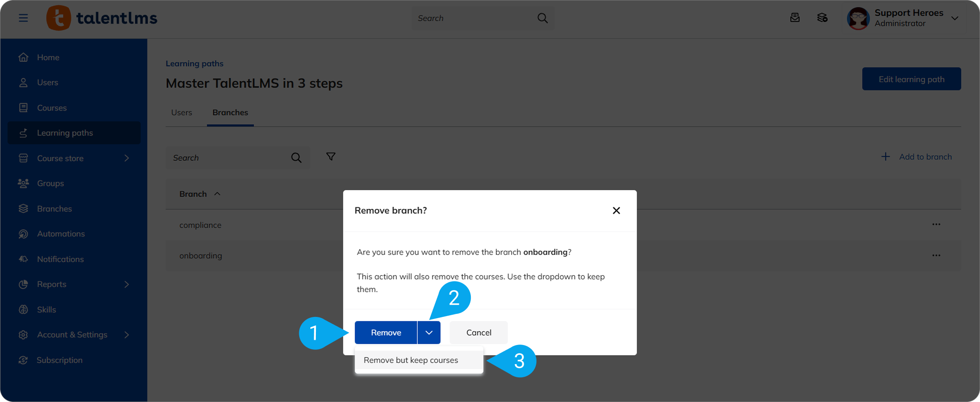
Task: Expand the Reports submenu
Action: 126,284
